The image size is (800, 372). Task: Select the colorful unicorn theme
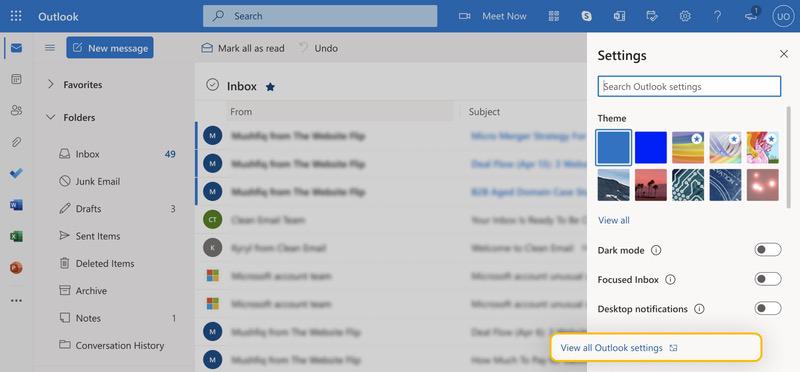coord(762,147)
